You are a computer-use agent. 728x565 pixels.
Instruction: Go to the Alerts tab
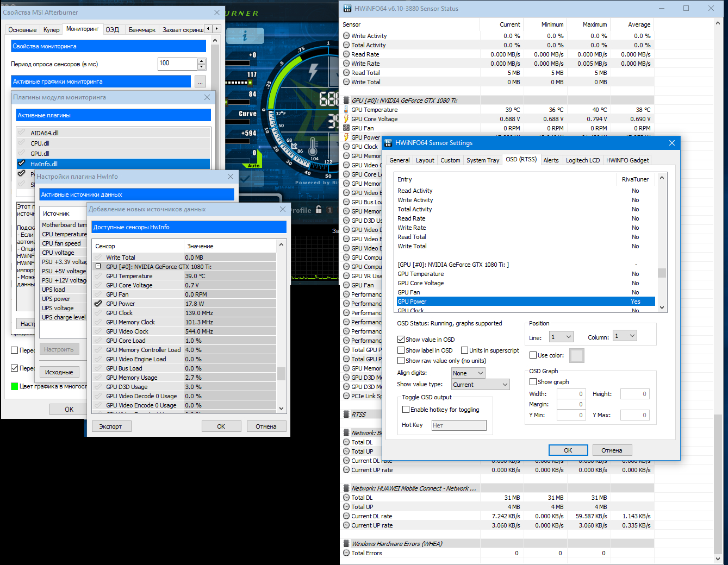click(551, 160)
